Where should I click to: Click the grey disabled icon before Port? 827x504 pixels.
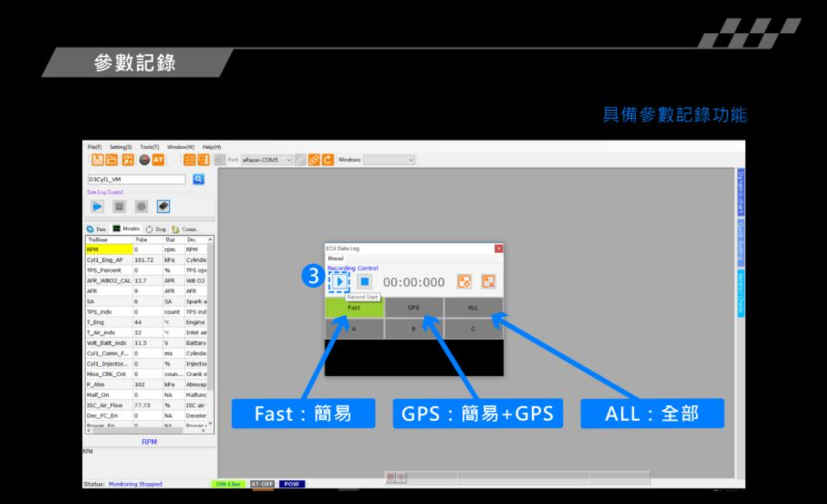tap(220, 159)
